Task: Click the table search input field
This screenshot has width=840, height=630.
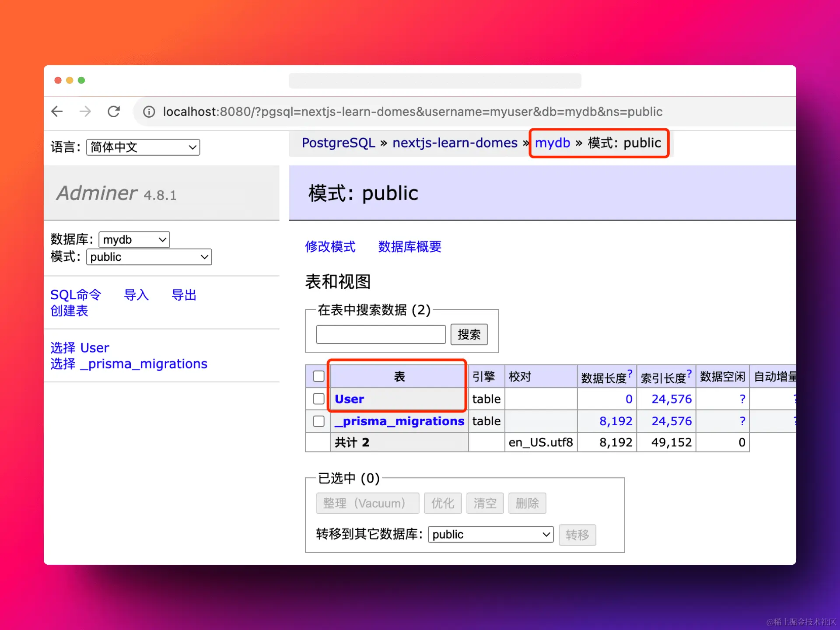Action: pyautogui.click(x=380, y=334)
